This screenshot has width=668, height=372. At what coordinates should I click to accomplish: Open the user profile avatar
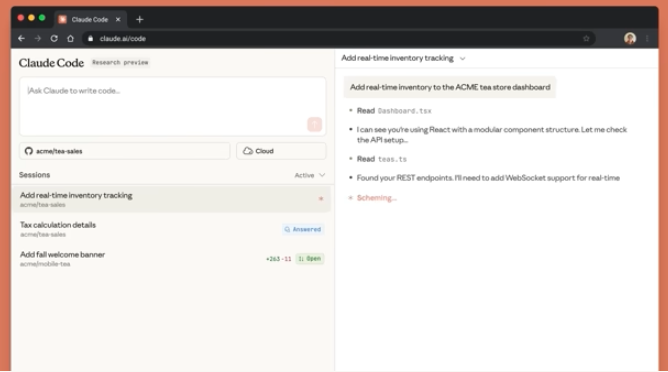[x=630, y=38]
